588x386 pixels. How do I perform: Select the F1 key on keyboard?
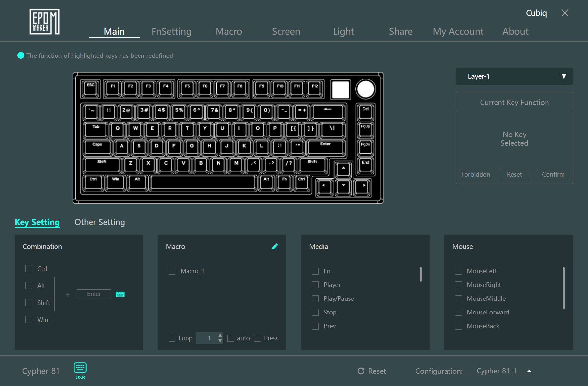[113, 89]
